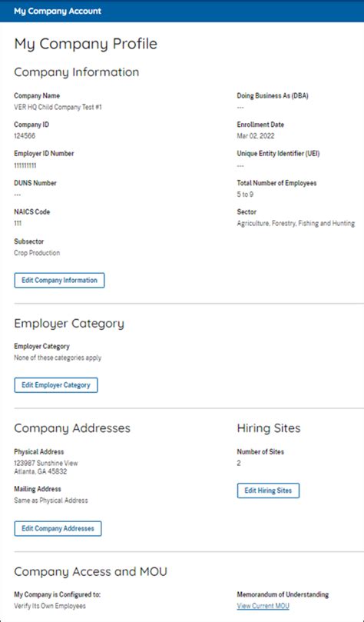Screen dimensions: 364x622
Task: Click the Physical Address street line
Action: (x=46, y=463)
